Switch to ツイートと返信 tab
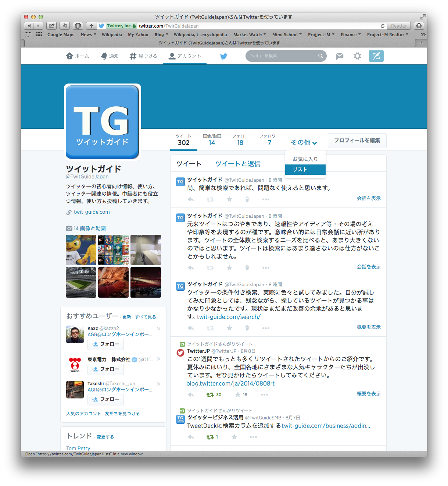The image size is (448, 486). [238, 164]
